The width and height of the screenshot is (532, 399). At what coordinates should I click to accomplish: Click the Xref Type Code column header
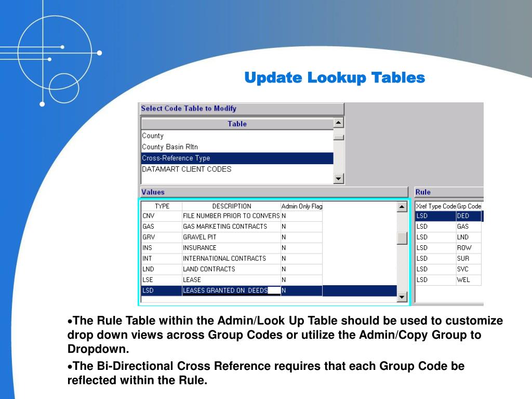[436, 206]
